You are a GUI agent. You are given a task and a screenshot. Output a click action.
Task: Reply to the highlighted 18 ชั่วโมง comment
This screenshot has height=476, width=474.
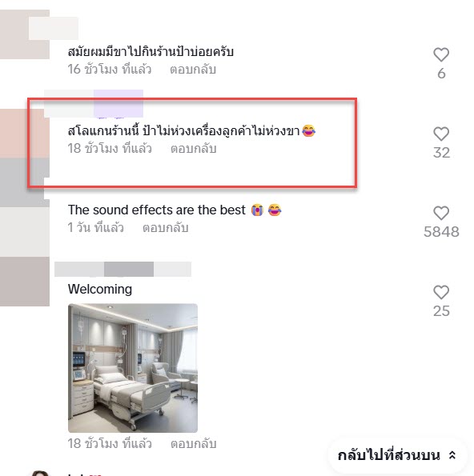193,149
